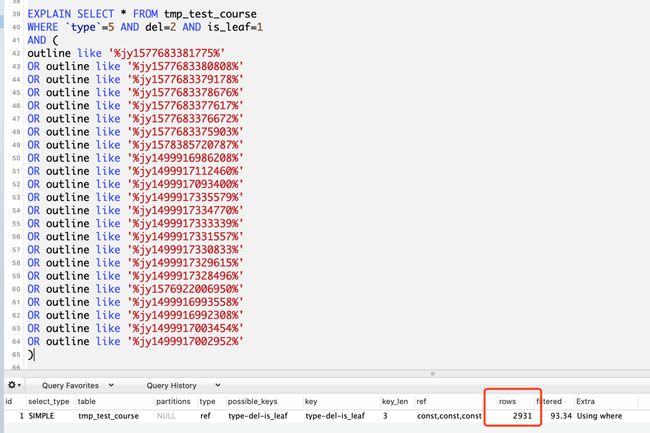650x433 pixels.
Task: Click the '%jy1499917335579%' string literal
Action: point(185,197)
